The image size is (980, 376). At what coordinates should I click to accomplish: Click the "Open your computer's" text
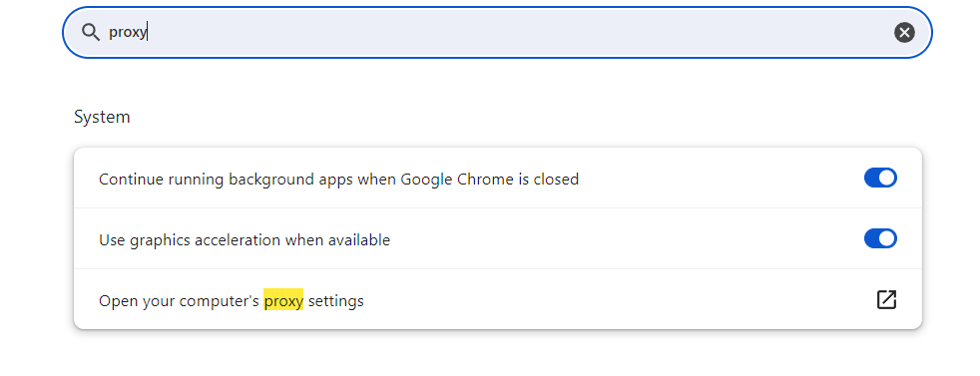[179, 301]
